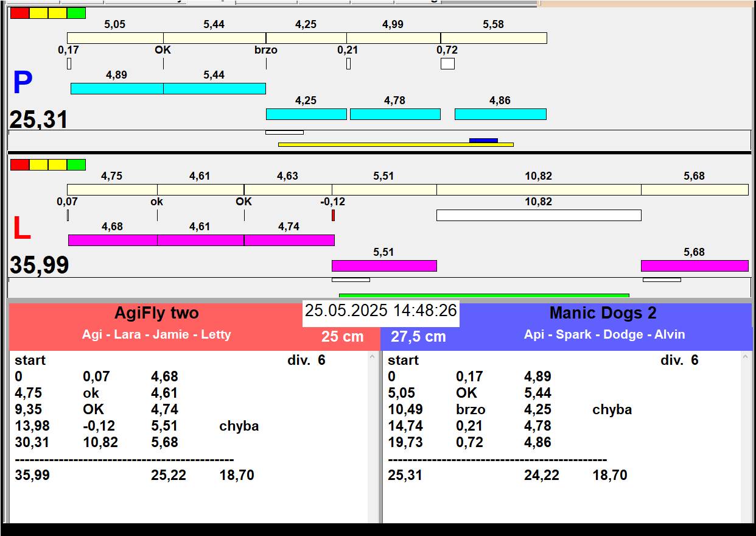
Task: Click the dog list Api - Spark - Dodge - Alvin
Action: (604, 334)
